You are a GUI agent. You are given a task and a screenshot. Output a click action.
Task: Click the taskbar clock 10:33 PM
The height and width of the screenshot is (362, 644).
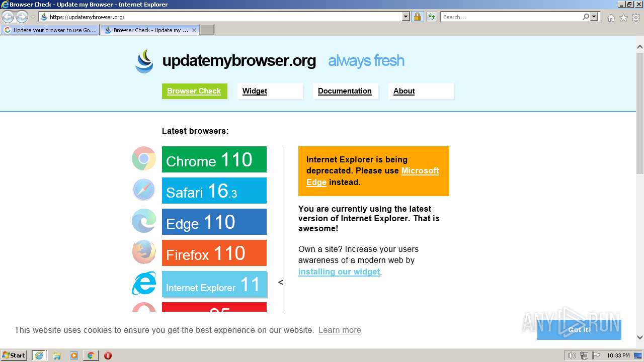(618, 355)
